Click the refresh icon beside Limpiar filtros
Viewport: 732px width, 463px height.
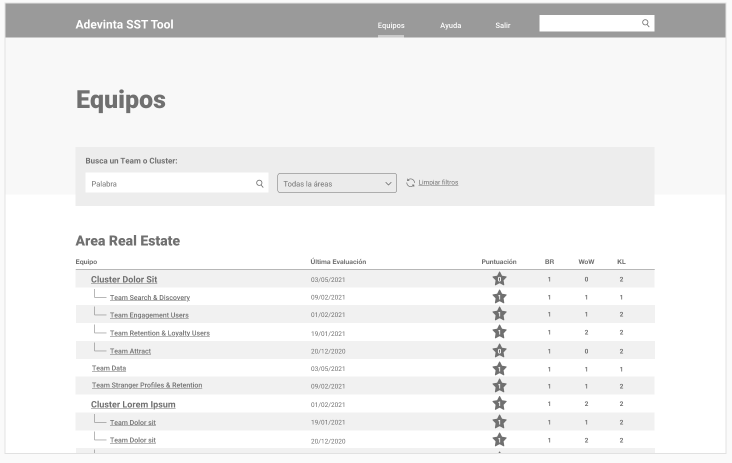coord(410,183)
